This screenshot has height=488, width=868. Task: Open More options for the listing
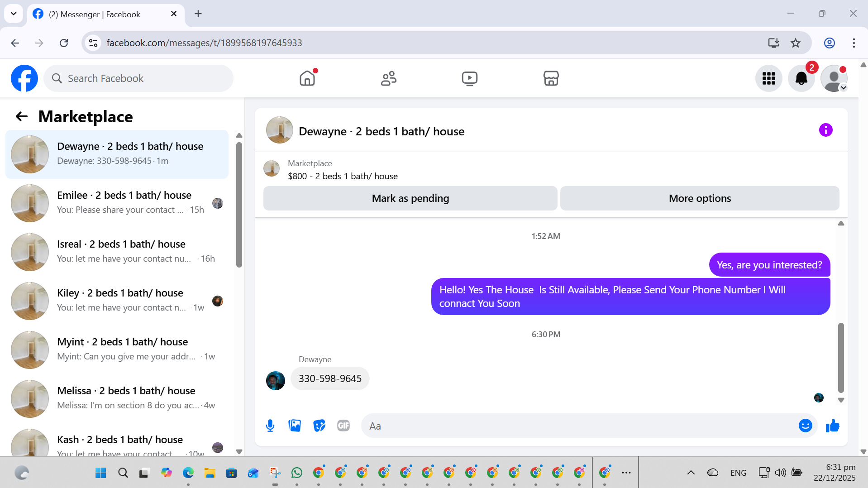[700, 198]
